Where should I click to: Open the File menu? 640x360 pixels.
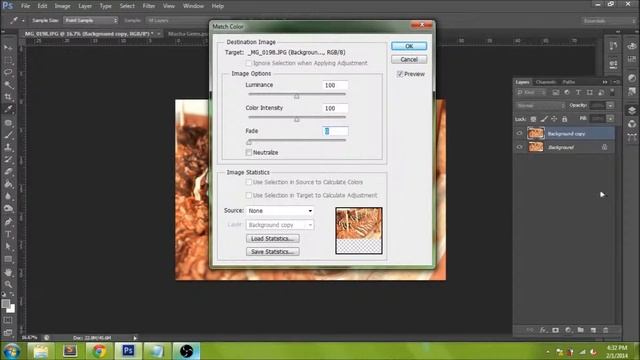(x=26, y=6)
